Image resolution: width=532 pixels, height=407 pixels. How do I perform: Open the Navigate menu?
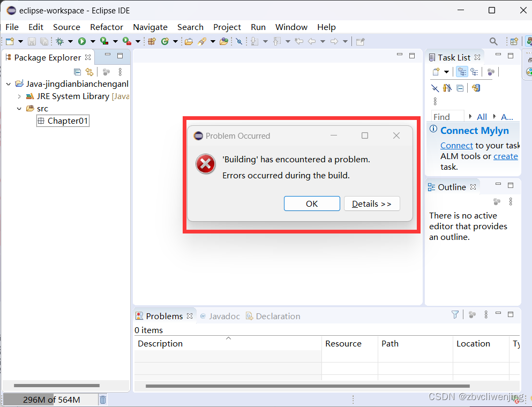click(x=151, y=27)
